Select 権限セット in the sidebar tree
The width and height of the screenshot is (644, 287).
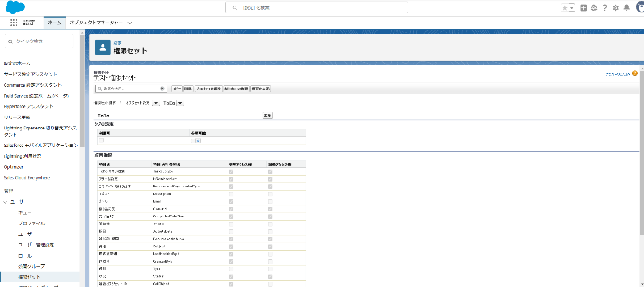pyautogui.click(x=29, y=277)
